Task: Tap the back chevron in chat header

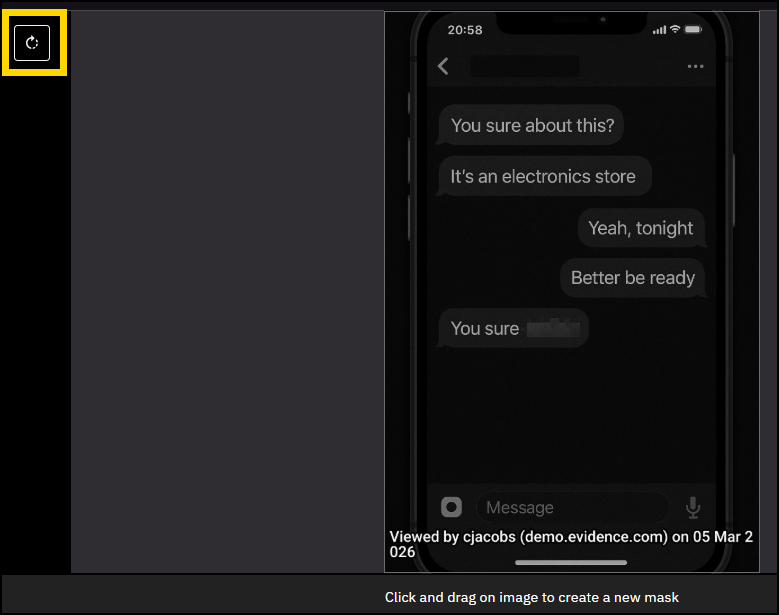Action: pos(444,66)
